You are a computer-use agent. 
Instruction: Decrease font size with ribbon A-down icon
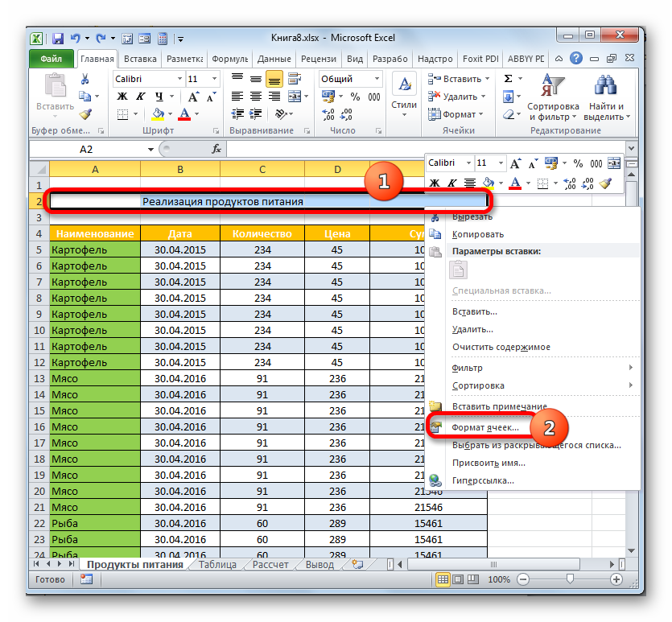click(212, 97)
